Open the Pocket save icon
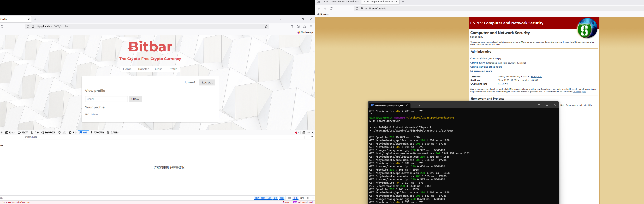This screenshot has width=644, height=204. tap(292, 26)
